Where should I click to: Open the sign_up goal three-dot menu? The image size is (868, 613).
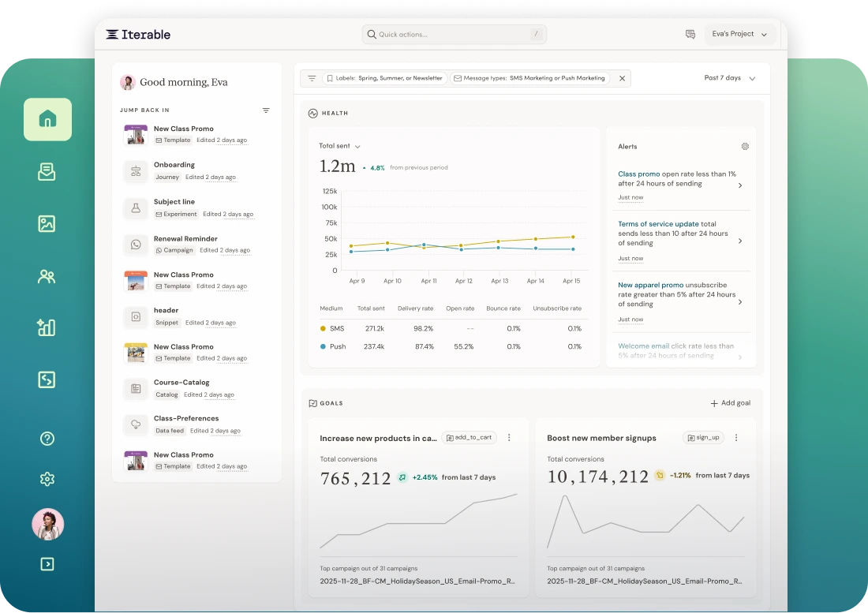736,438
